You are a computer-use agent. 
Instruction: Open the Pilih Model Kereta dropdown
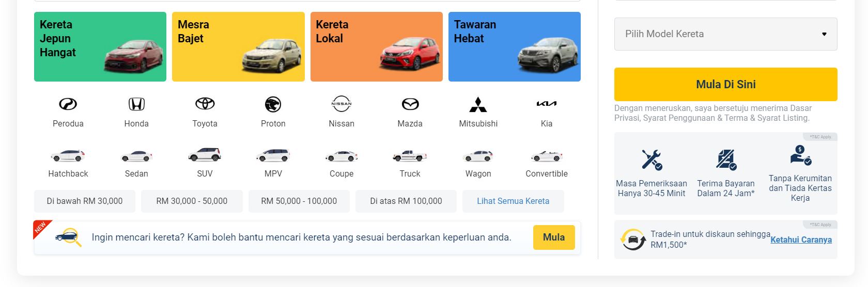(725, 34)
